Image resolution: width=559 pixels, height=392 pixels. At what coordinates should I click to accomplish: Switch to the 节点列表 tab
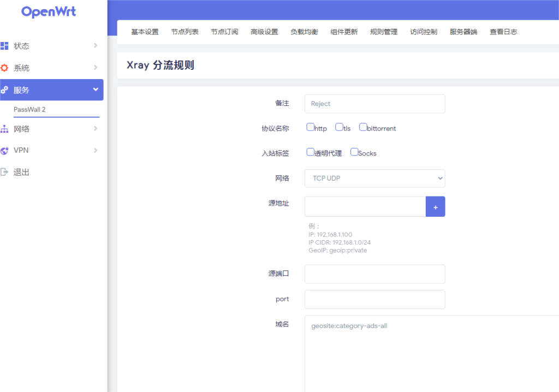click(185, 32)
